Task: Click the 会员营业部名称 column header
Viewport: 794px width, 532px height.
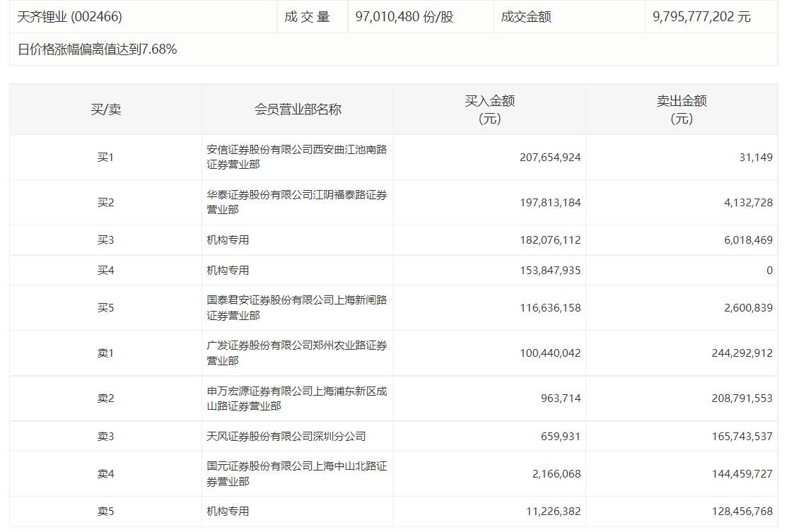Action: 298,110
